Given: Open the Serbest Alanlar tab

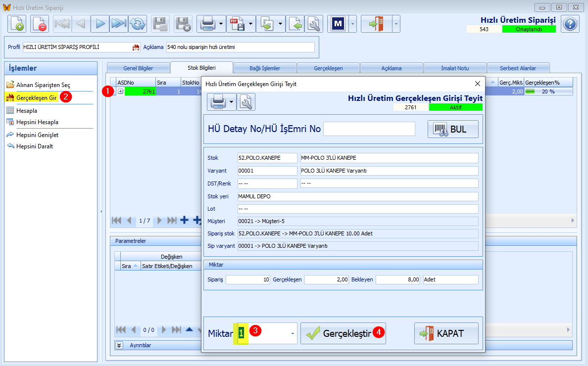Looking at the screenshot, I should (518, 68).
